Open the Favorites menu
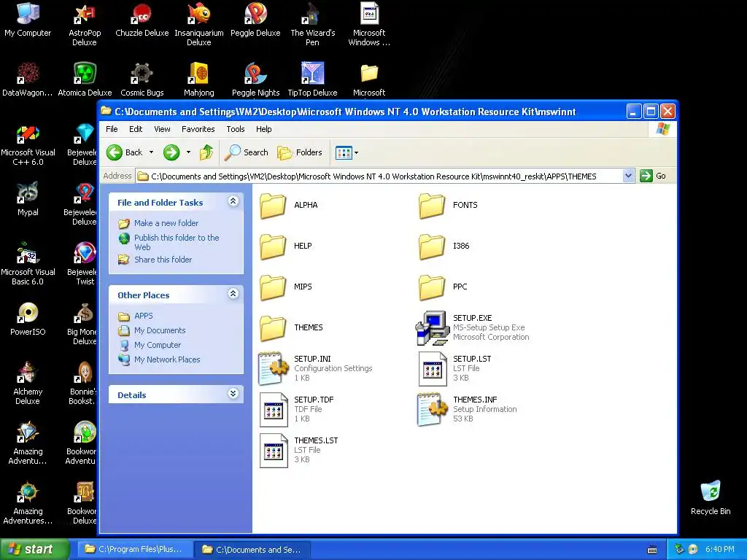747x560 pixels. [x=198, y=129]
